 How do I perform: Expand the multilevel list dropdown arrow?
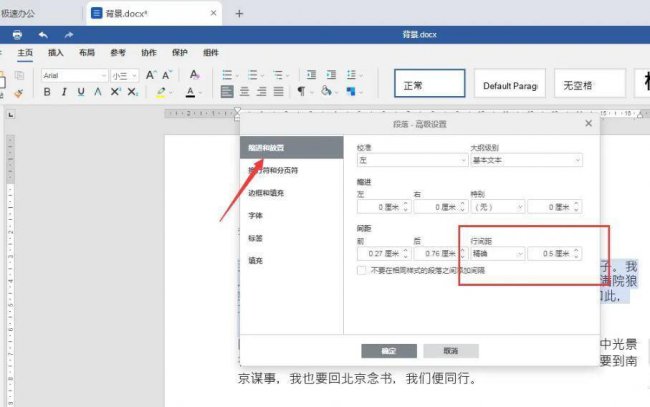288,76
